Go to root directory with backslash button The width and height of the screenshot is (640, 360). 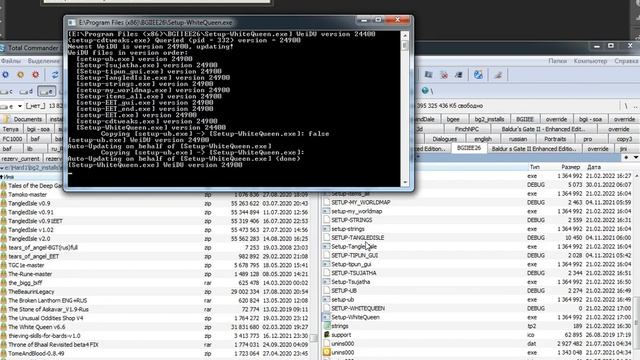[x=626, y=106]
